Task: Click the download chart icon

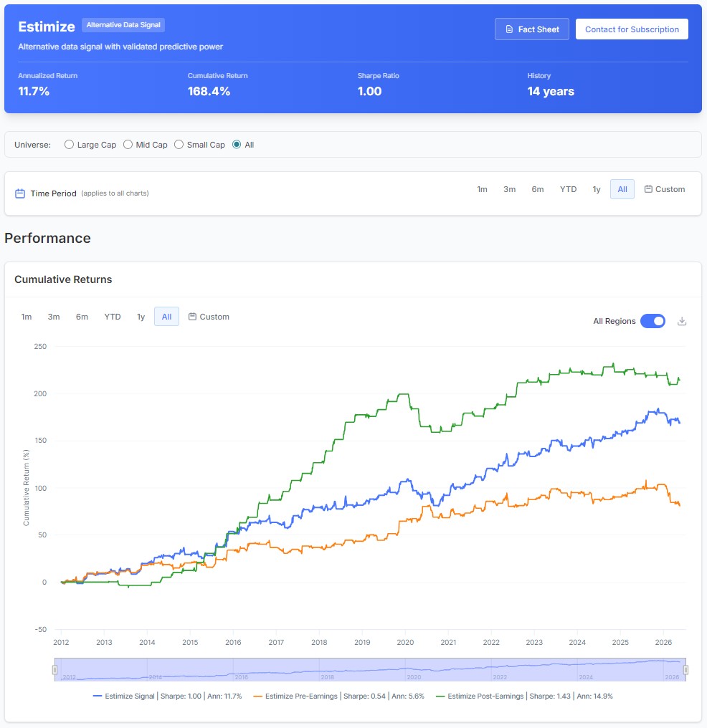Action: pyautogui.click(x=681, y=321)
